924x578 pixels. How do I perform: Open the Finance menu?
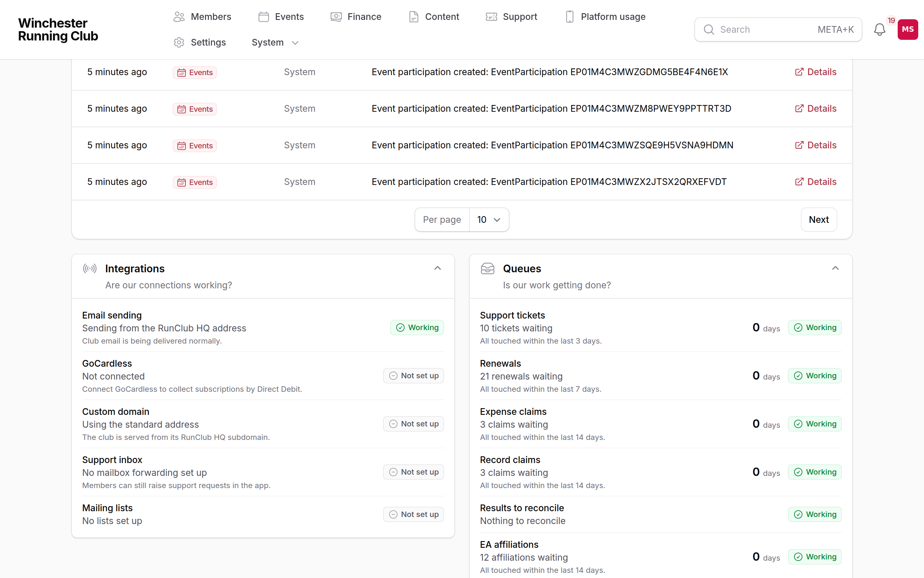click(x=356, y=17)
